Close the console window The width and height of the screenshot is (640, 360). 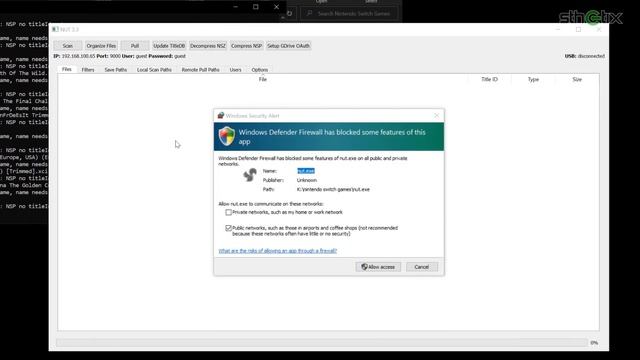[x=276, y=7]
